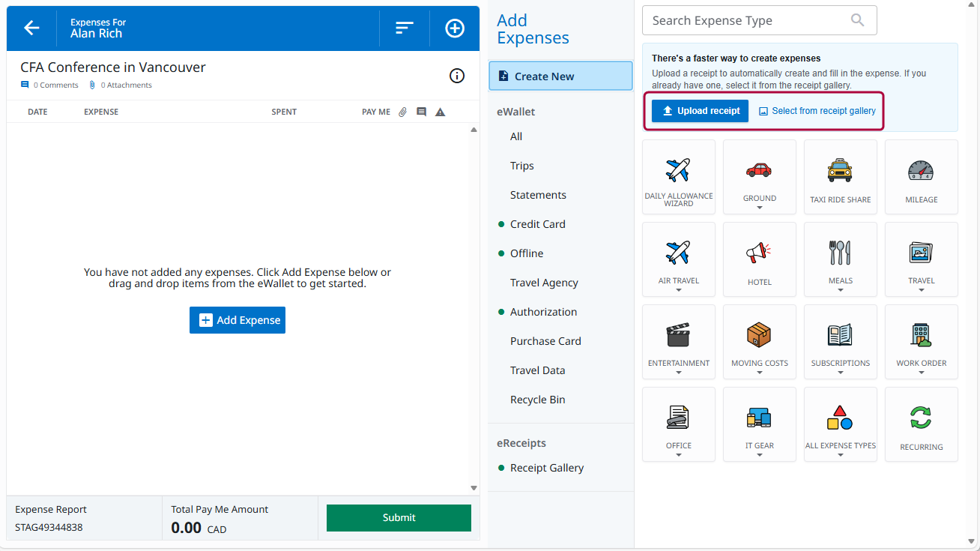Click the sort icon in the blue header

(404, 28)
